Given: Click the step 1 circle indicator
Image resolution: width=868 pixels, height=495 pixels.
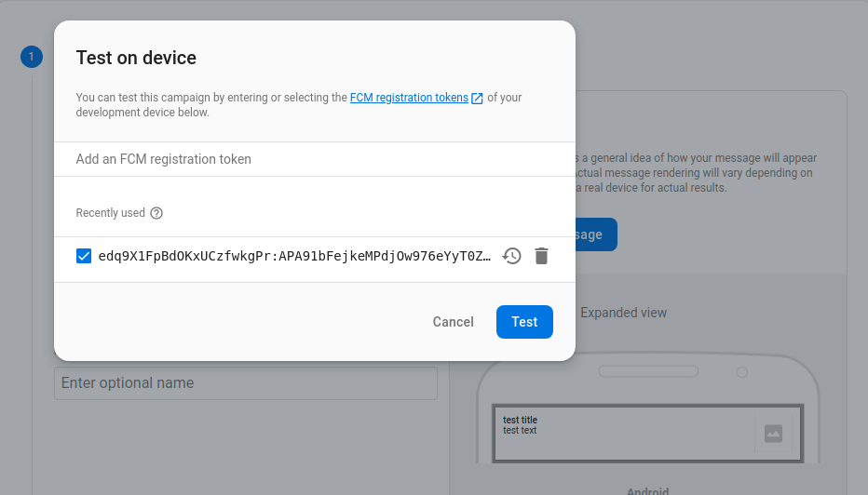Looking at the screenshot, I should [x=32, y=58].
